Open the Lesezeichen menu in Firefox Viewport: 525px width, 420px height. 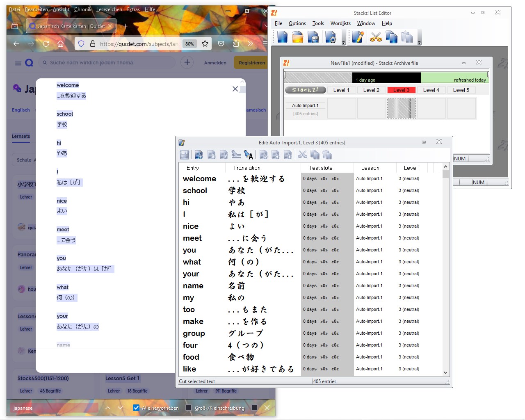tap(109, 9)
